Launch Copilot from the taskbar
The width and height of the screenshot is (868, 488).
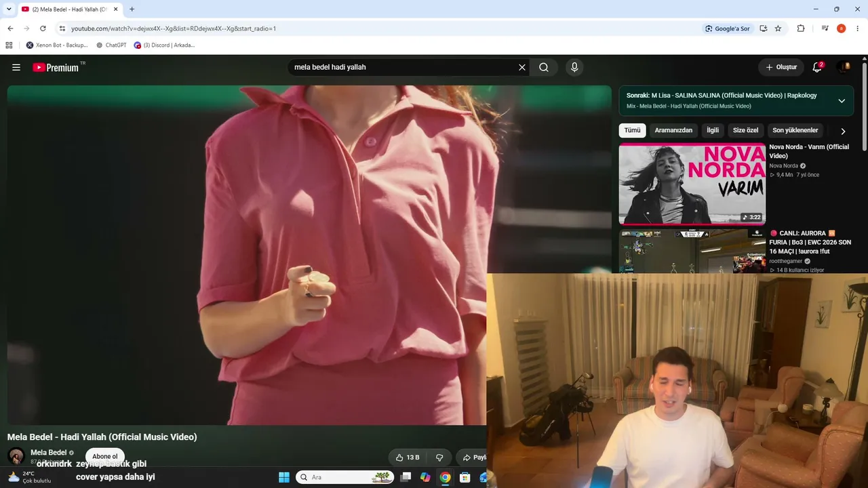[425, 477]
